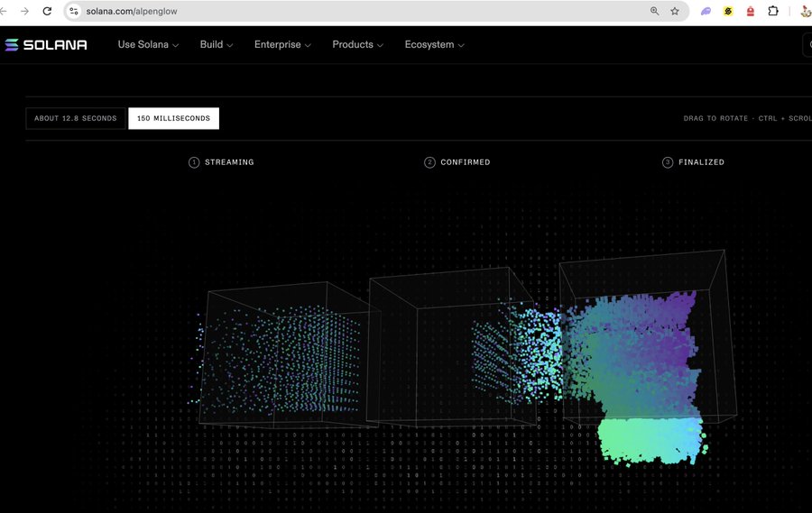Open site information icon in address bar
This screenshot has width=812, height=513.
74,11
